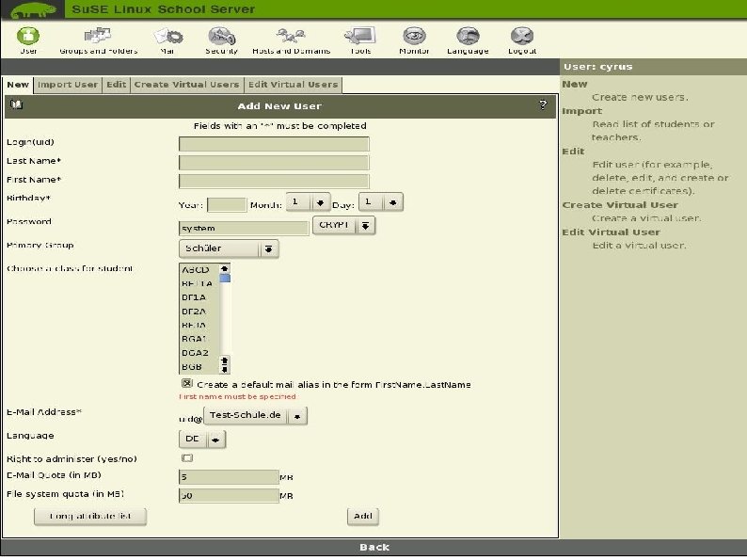Open the CRYPT password type dropdown
747x560 pixels.
click(x=343, y=225)
